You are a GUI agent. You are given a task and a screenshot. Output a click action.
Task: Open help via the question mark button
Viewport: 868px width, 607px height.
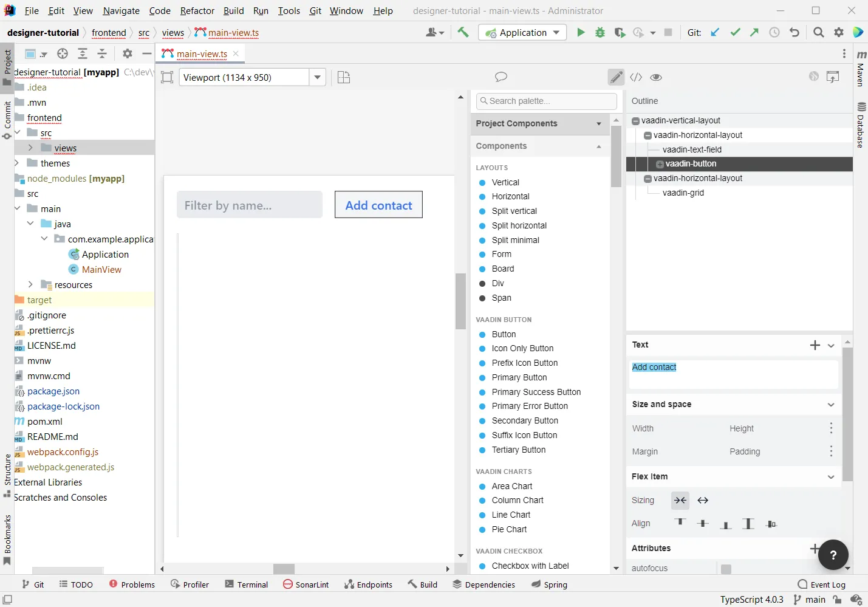pyautogui.click(x=832, y=555)
